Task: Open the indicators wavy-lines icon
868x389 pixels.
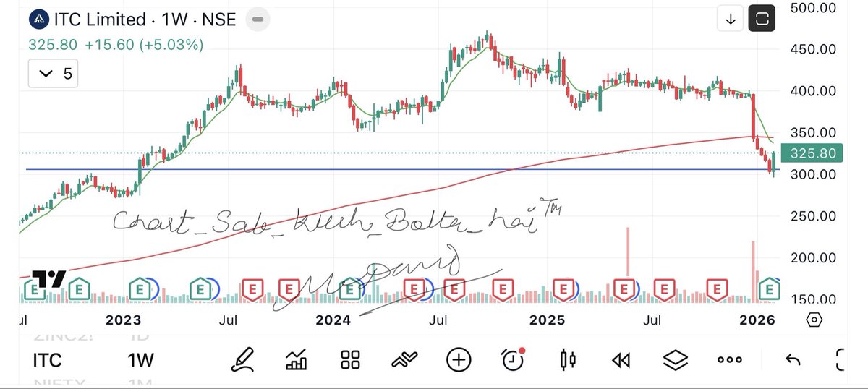Action: point(404,359)
